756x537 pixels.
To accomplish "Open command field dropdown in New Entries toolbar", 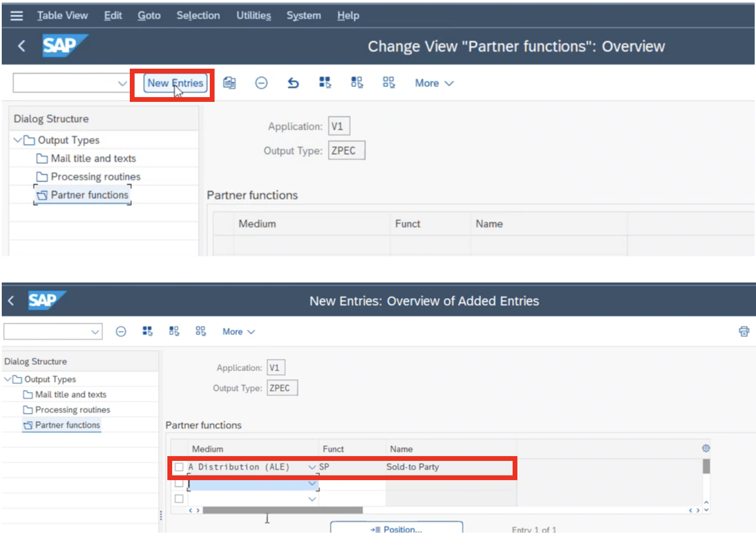I will [95, 332].
